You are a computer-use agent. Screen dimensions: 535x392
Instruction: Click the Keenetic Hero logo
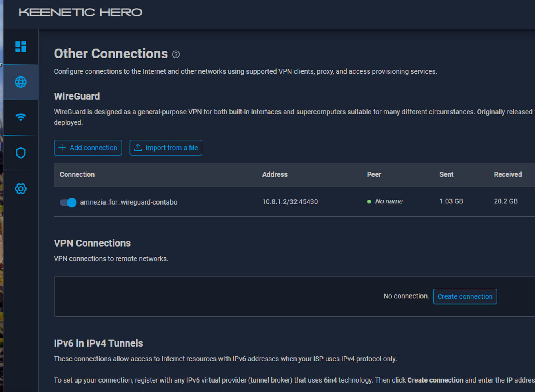pos(80,13)
